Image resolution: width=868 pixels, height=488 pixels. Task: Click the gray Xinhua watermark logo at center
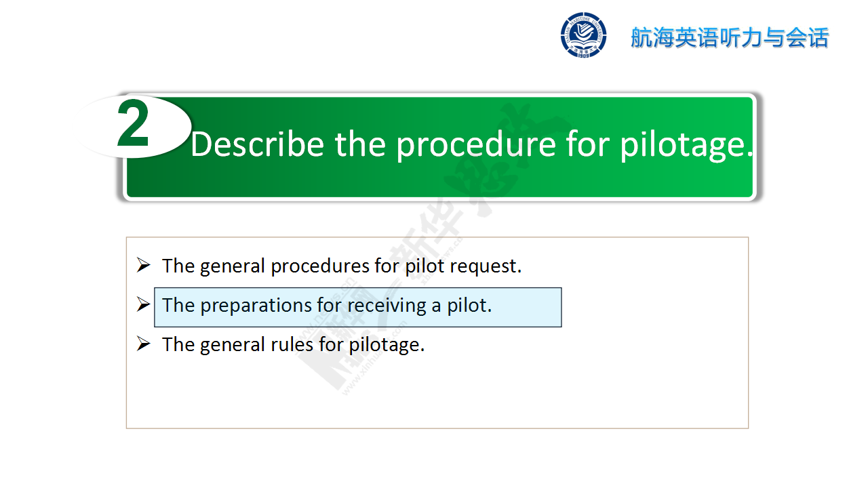pos(407,251)
